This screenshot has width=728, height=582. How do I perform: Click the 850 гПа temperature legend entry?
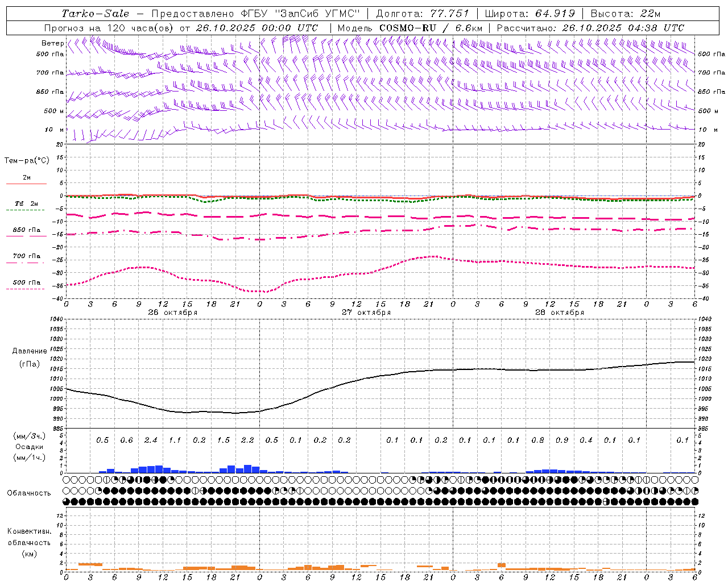(x=27, y=230)
